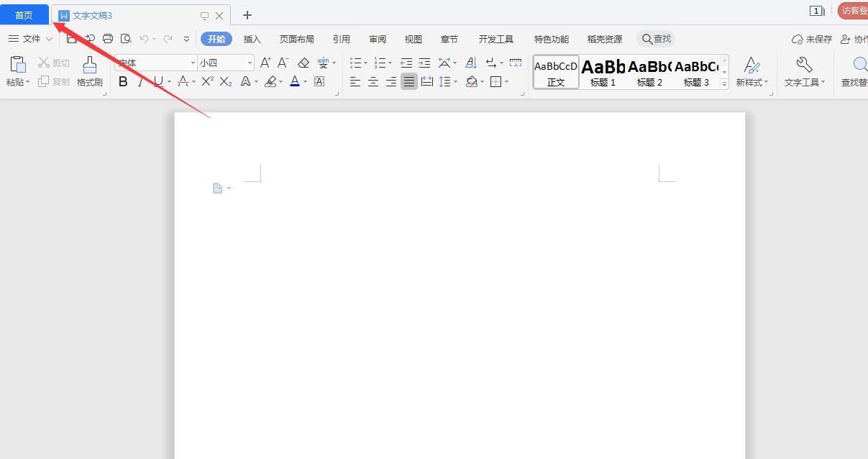The width and height of the screenshot is (868, 459).
Task: Click the font color A swatch
Action: (x=295, y=82)
